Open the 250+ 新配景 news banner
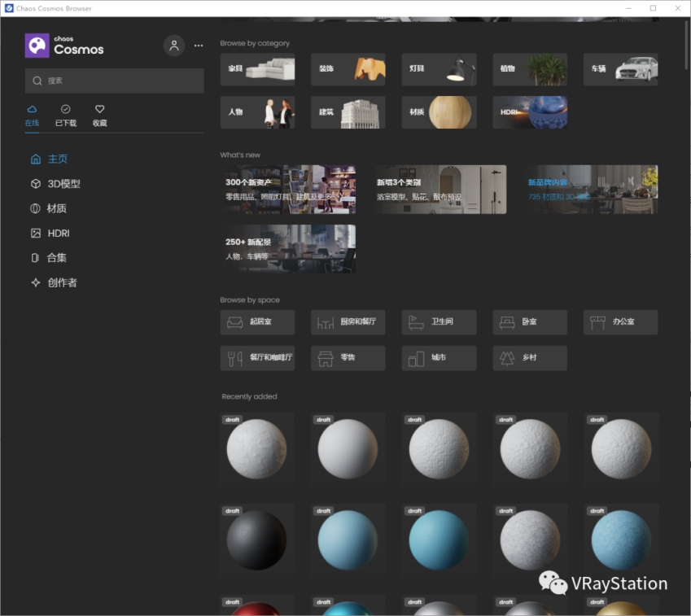 [288, 249]
